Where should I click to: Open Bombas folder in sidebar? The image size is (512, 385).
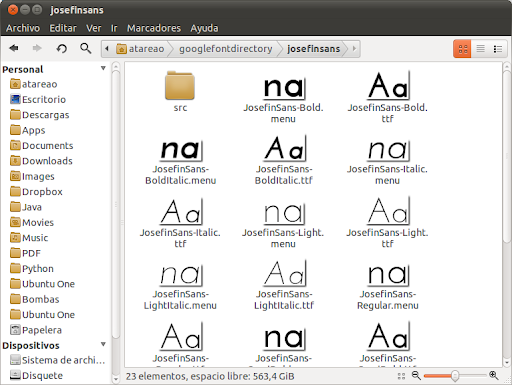click(34, 299)
